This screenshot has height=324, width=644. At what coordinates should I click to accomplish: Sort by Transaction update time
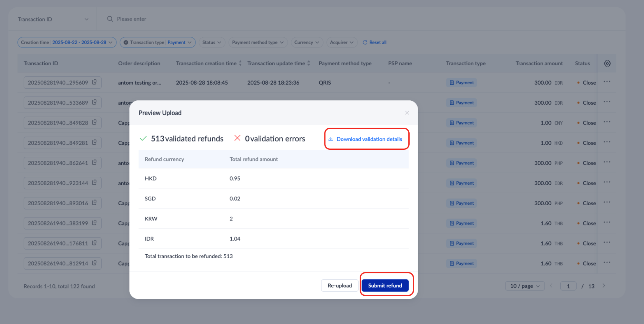point(309,63)
